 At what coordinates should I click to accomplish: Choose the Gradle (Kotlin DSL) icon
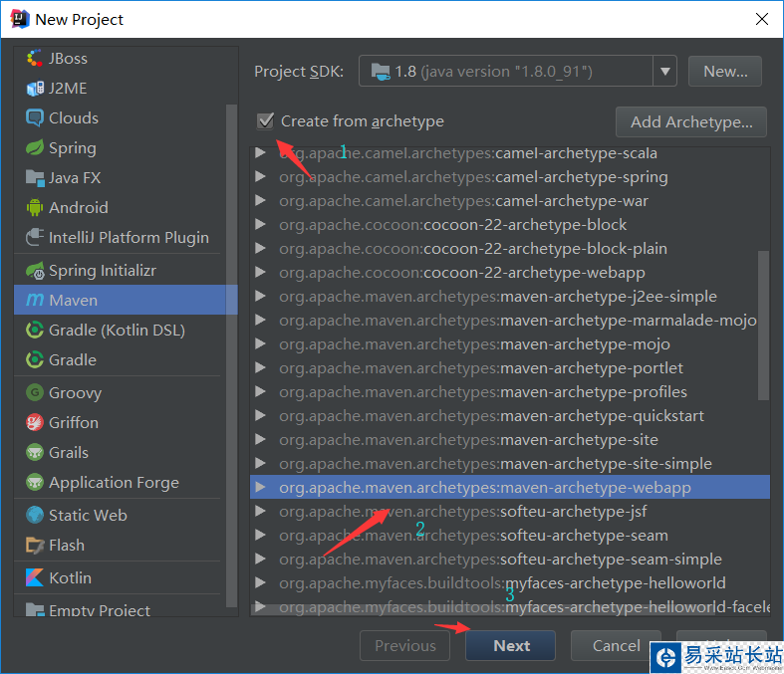(x=35, y=330)
